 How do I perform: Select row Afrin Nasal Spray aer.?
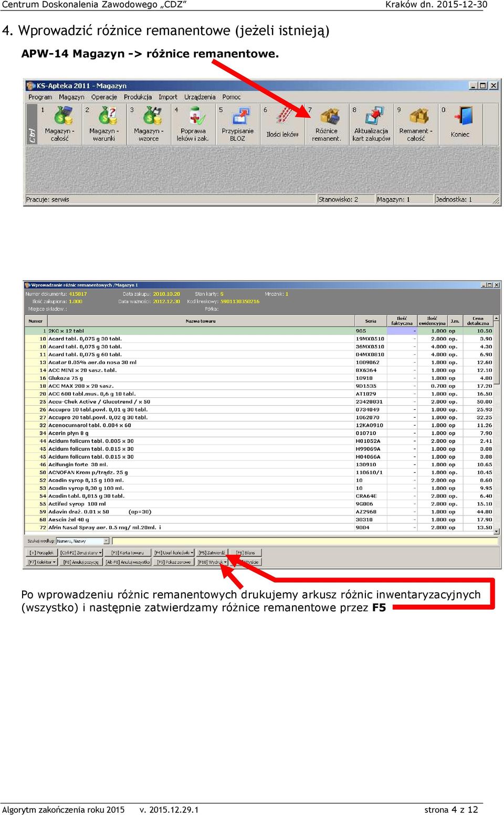click(x=259, y=528)
